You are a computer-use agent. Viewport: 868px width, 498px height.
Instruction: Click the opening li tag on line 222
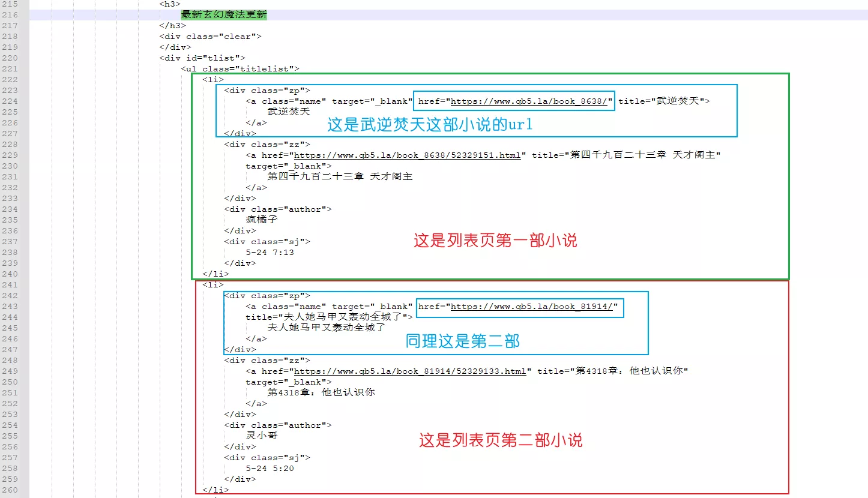pyautogui.click(x=213, y=80)
